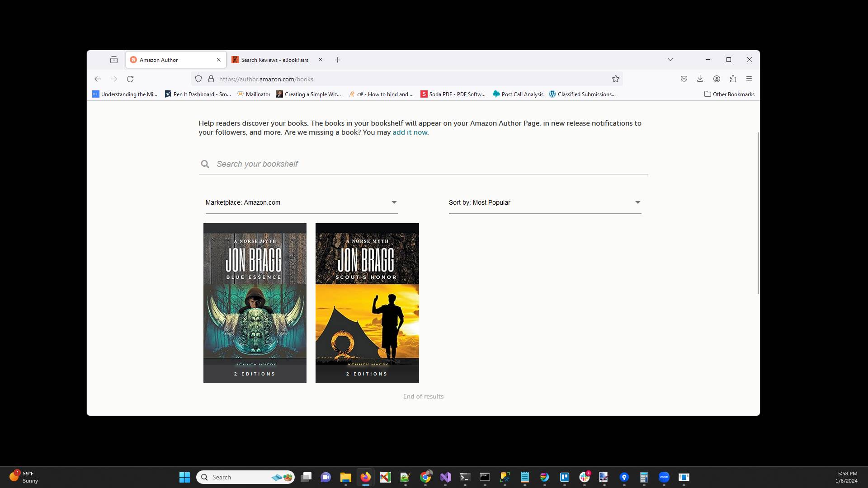Open the Firefox account menu
The image size is (868, 488).
(716, 79)
